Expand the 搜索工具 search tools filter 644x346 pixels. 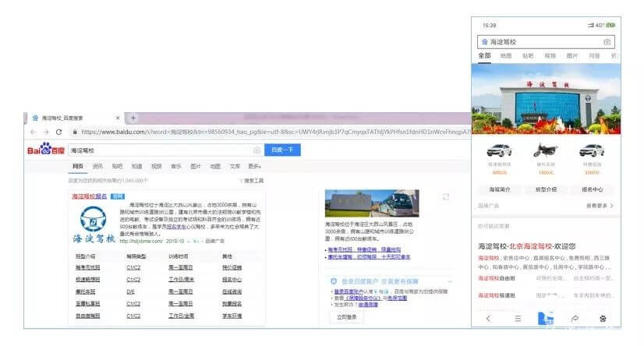click(x=253, y=180)
